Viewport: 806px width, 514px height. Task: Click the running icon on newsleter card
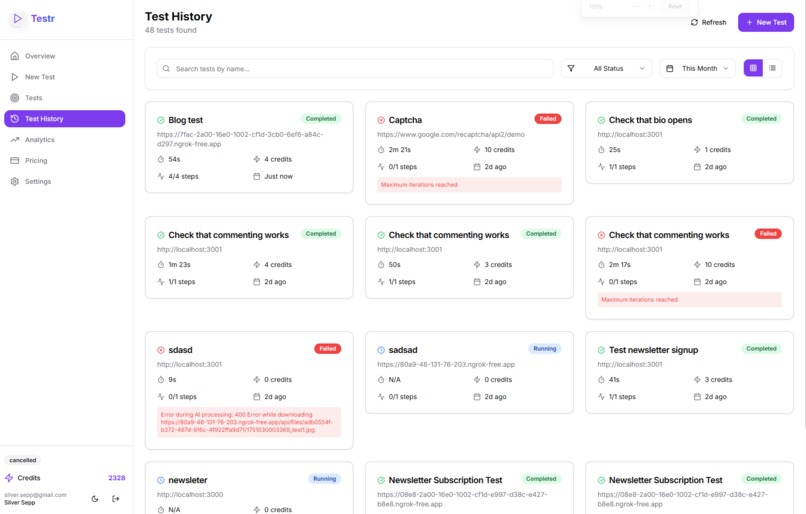click(x=161, y=480)
